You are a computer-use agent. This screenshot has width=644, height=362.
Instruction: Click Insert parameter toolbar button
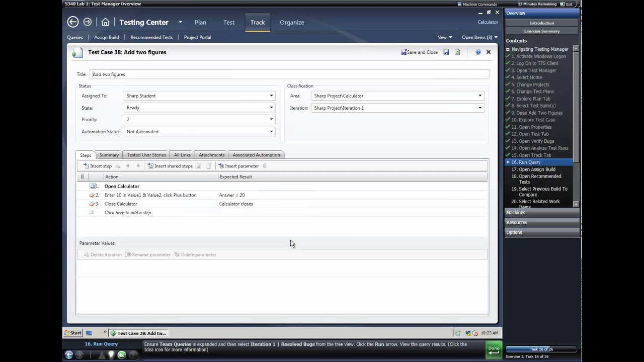tap(238, 166)
